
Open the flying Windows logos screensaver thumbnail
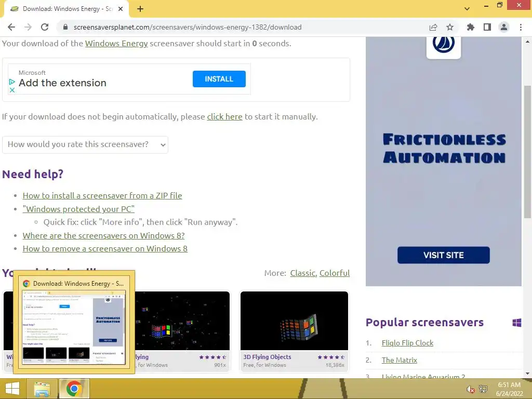(182, 321)
